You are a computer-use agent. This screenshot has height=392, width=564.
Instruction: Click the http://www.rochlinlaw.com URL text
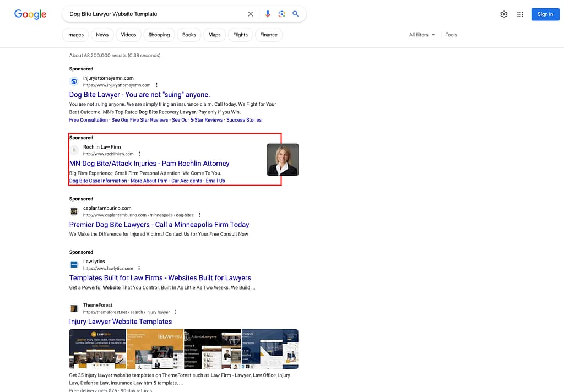pos(109,154)
